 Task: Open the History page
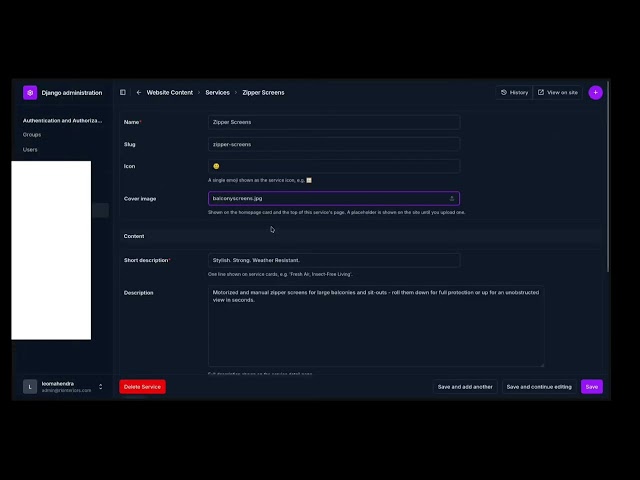514,93
